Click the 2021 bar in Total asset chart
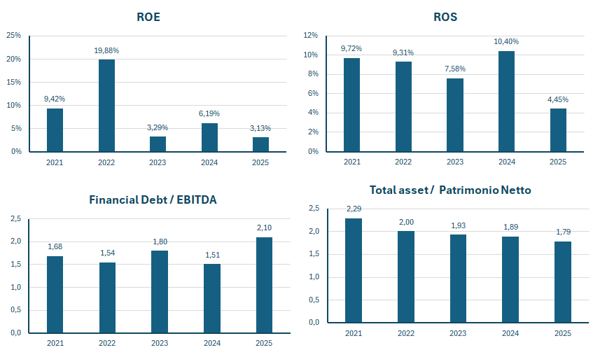The image size is (600, 364). click(x=354, y=270)
